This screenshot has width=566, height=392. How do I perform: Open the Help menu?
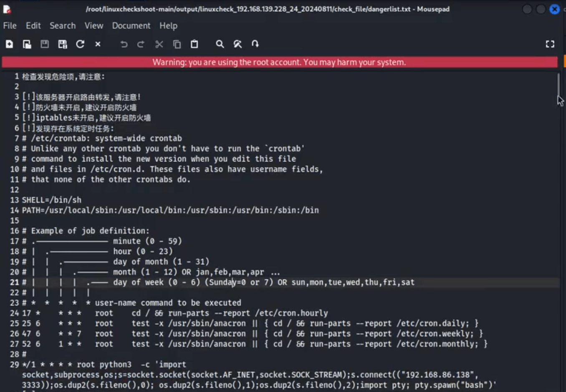click(168, 25)
